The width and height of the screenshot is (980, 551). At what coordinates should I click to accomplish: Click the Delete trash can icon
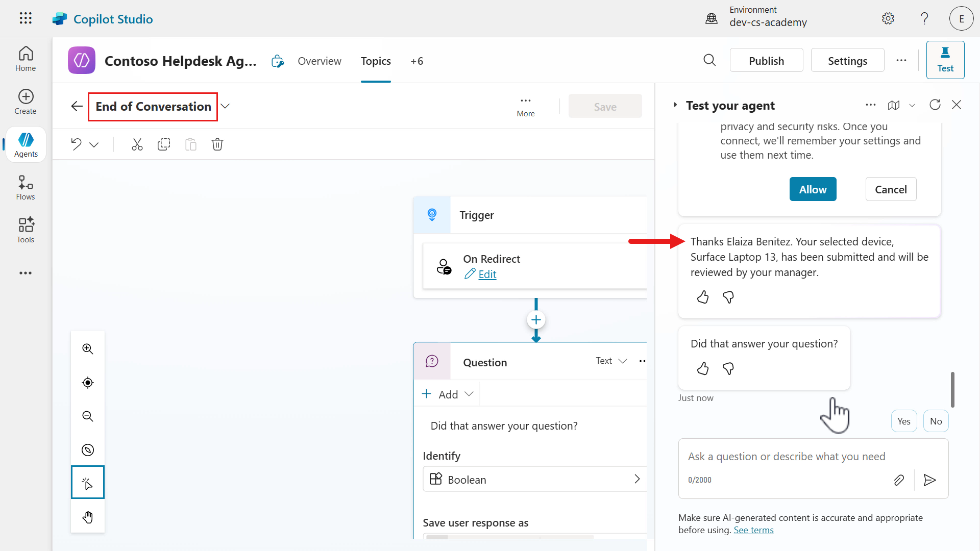217,144
